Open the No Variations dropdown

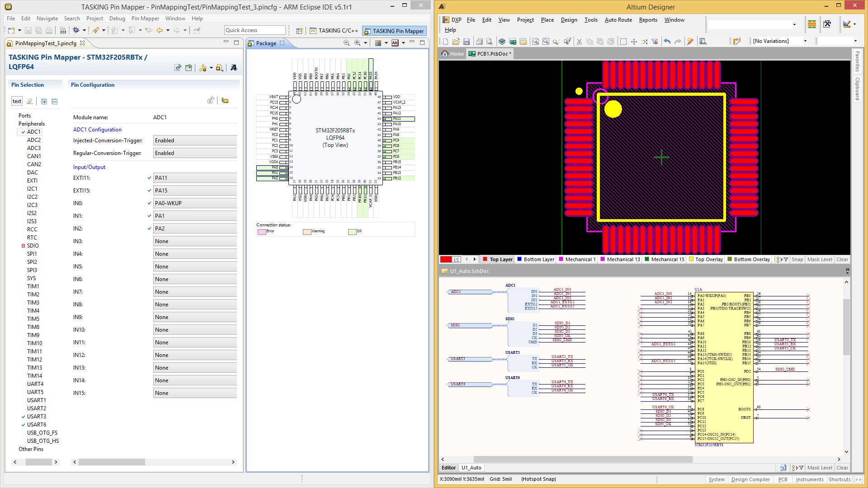tap(805, 41)
